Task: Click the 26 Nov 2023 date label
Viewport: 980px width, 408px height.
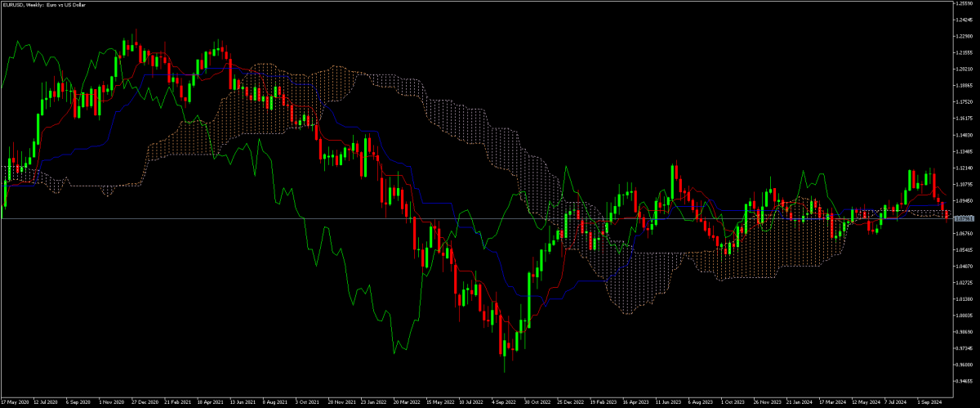Action: 766,402
